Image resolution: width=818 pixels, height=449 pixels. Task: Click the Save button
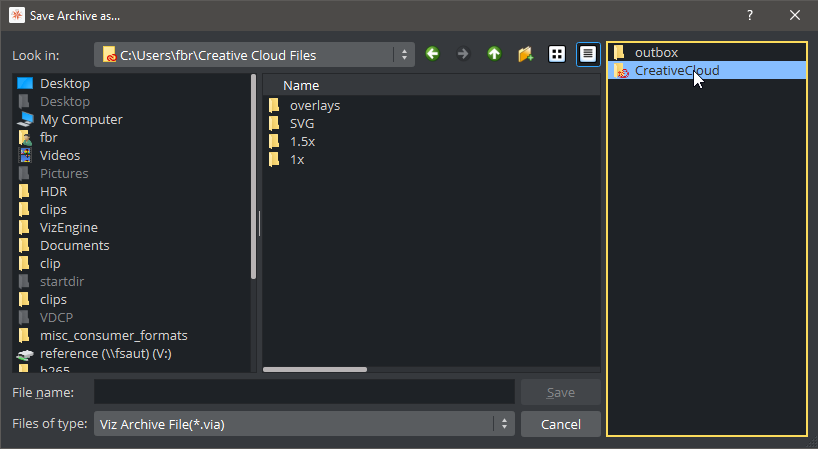coord(560,392)
